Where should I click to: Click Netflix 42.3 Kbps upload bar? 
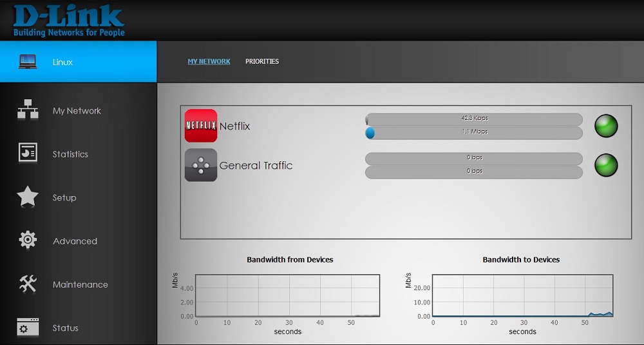click(x=474, y=119)
